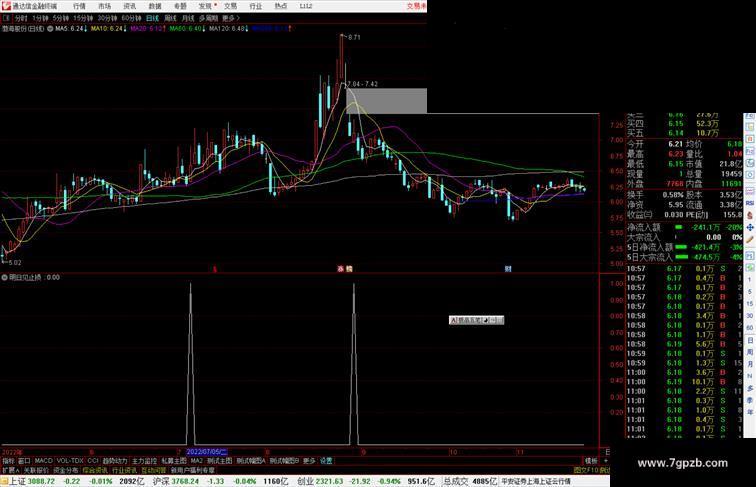The width and height of the screenshot is (756, 487).
Task: Click the arrow next to MA10 value
Action: click(x=125, y=29)
